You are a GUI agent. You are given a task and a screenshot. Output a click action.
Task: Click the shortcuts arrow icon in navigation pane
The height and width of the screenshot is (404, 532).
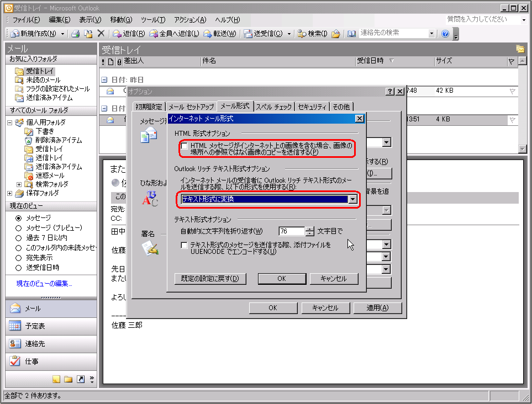coord(81,379)
